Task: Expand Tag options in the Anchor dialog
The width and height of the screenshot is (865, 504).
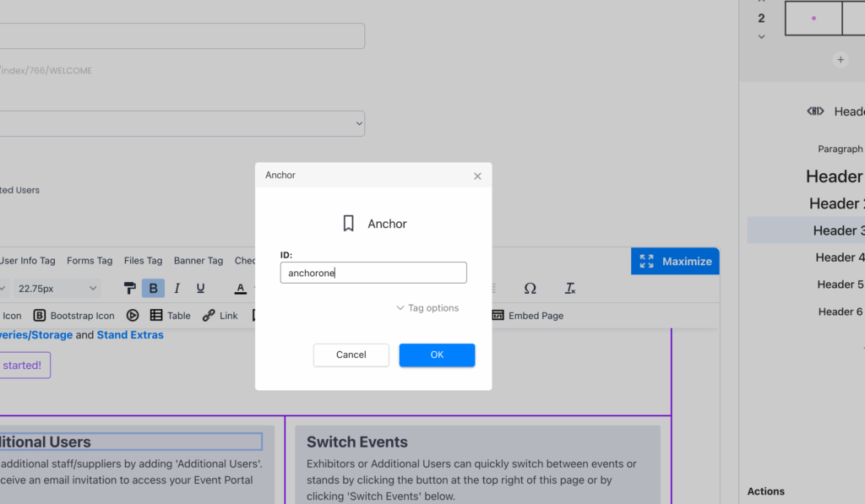Action: pos(427,308)
